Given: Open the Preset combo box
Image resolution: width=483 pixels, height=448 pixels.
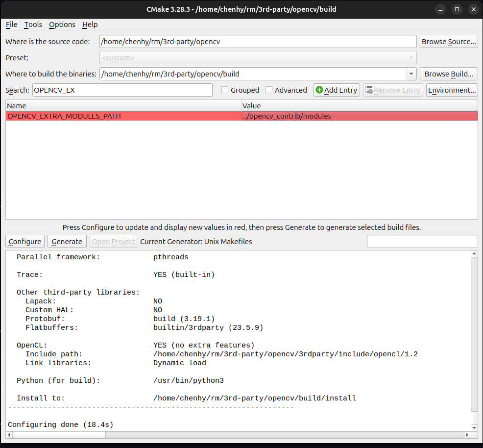Looking at the screenshot, I should (x=258, y=57).
